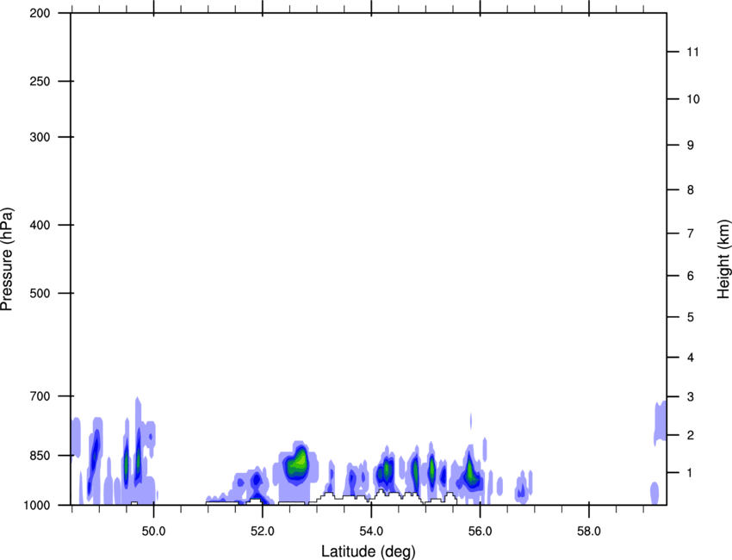Click pressure tick label 250

tap(40, 81)
